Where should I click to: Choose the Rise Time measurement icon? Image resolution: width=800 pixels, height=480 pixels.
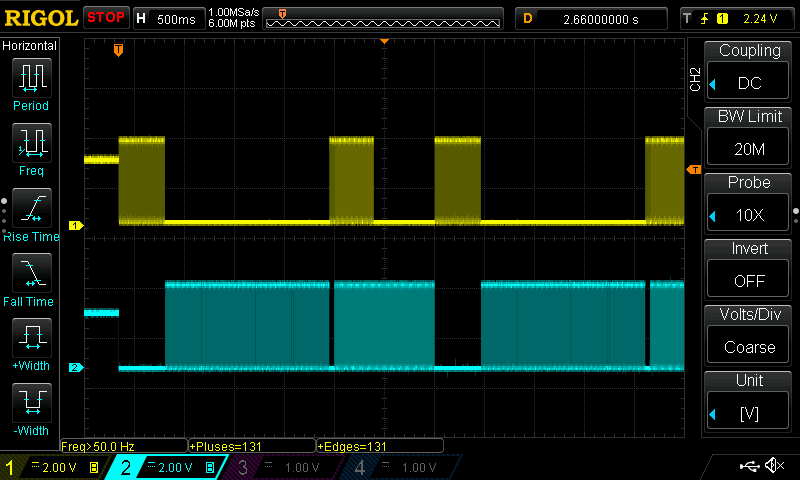coord(31,211)
